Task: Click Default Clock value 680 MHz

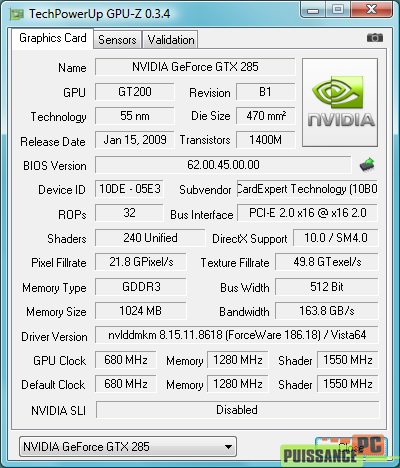Action: pos(126,384)
